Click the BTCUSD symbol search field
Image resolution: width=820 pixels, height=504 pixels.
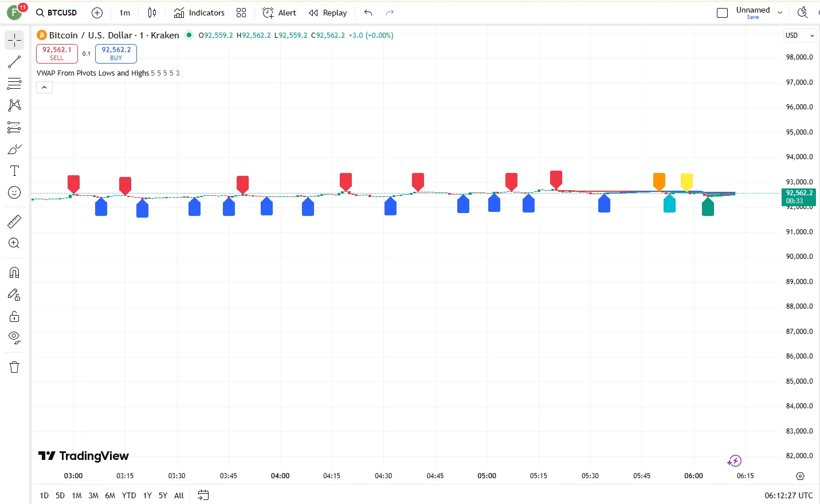(57, 13)
